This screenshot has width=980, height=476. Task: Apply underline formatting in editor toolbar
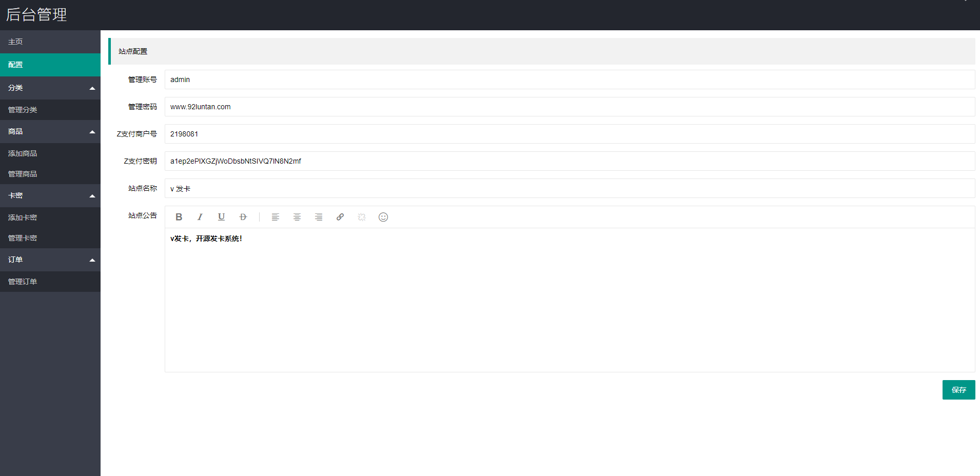point(222,217)
